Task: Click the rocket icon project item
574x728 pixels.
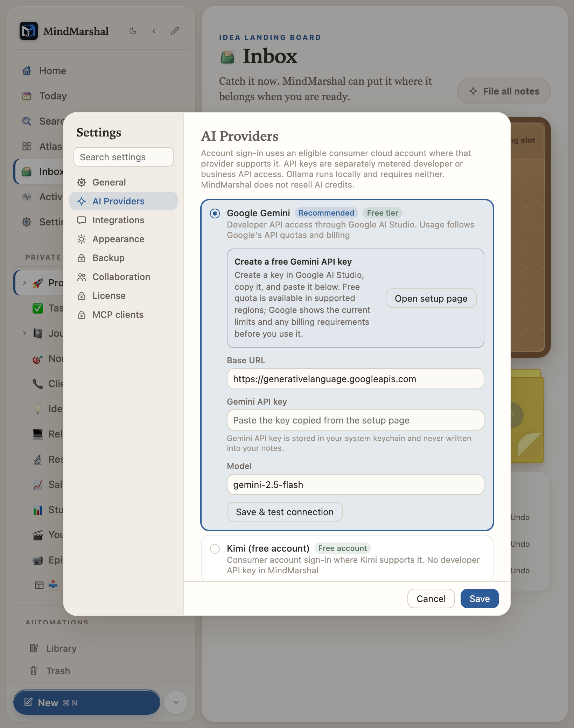Action: (38, 283)
